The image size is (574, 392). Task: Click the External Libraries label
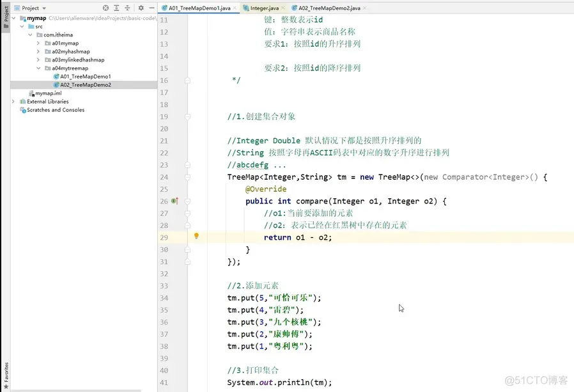[x=47, y=102]
